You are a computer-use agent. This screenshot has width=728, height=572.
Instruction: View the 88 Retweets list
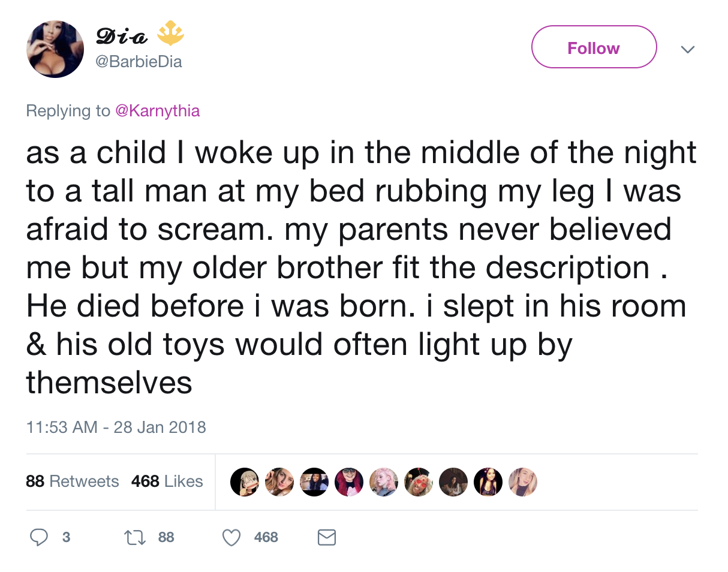(73, 481)
